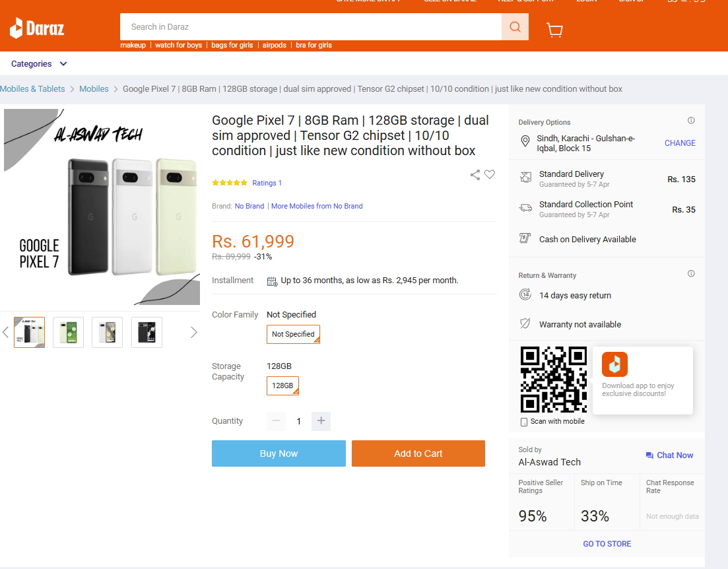The image size is (728, 569).
Task: Click the Search in Daraz field
Action: (x=311, y=27)
